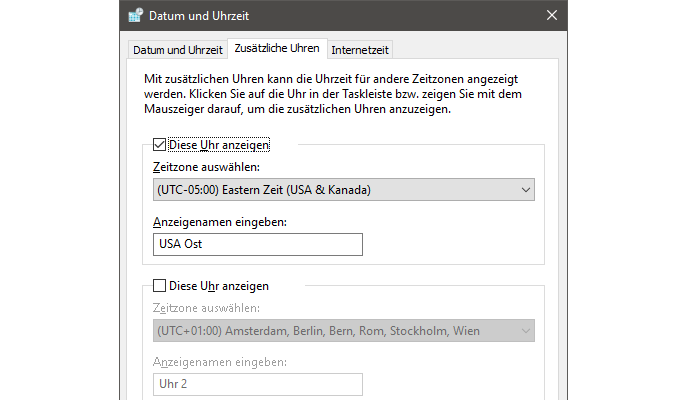The image size is (688, 400).
Task: Click the description paragraph about zusätzliche Uhren
Action: tap(340, 92)
